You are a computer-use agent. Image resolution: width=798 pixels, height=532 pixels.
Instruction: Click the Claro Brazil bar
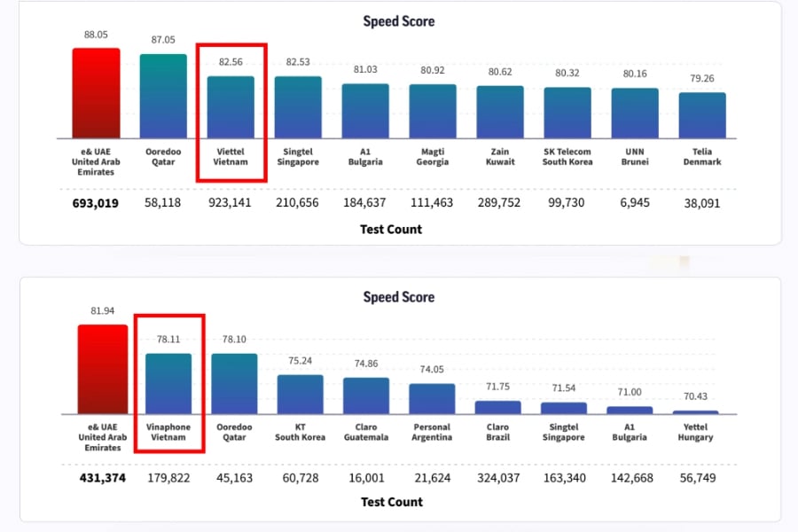497,406
